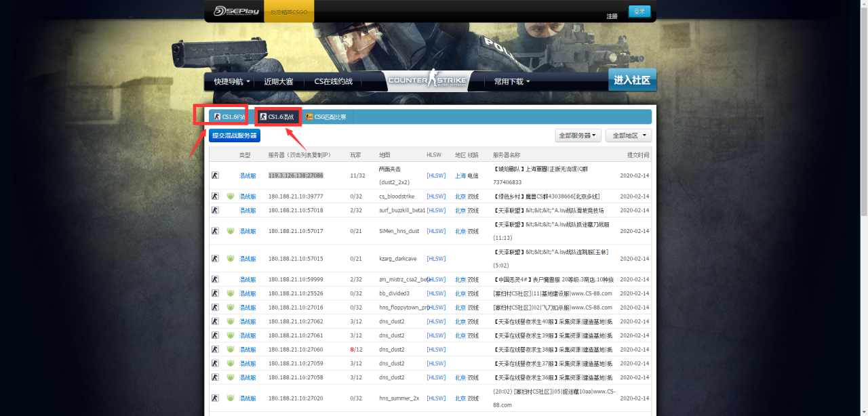The image size is (868, 416).
Task: Open the 反恐精英CSGO yellow tab icon
Action: (x=288, y=12)
